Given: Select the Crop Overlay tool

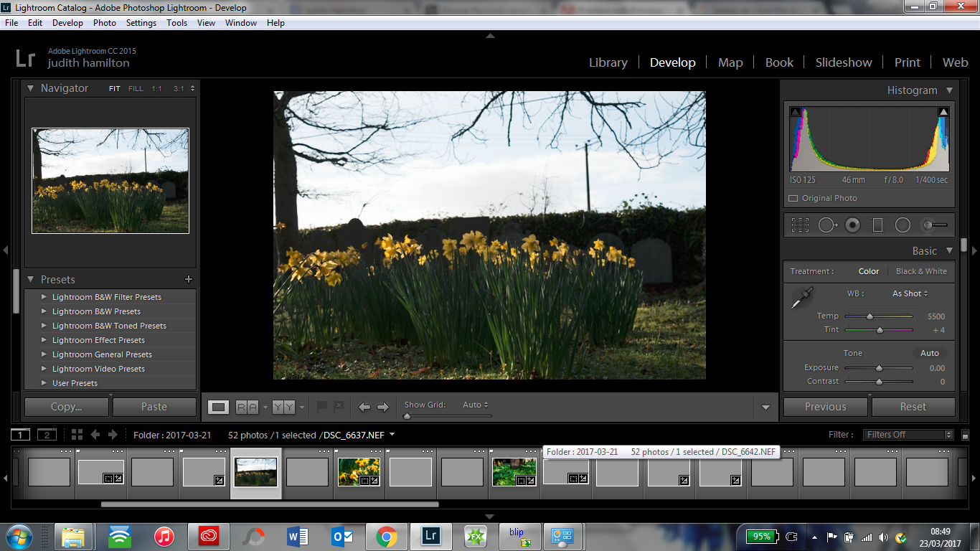Looking at the screenshot, I should tap(801, 225).
